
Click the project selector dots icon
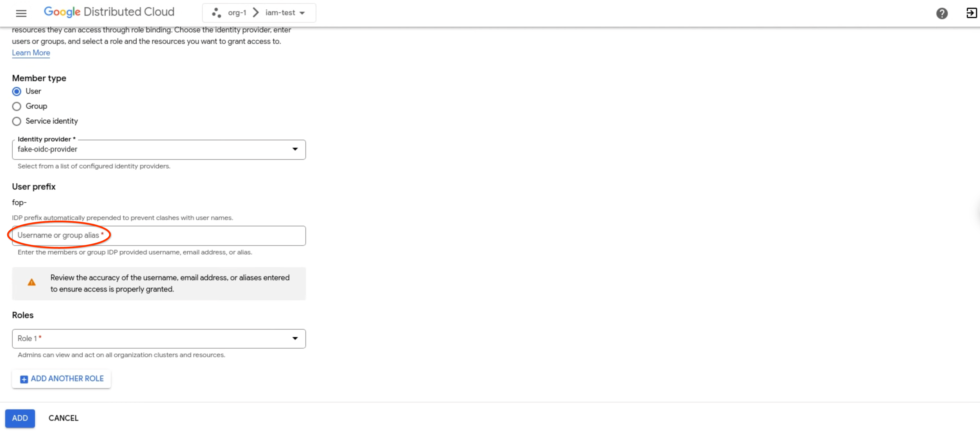click(216, 13)
